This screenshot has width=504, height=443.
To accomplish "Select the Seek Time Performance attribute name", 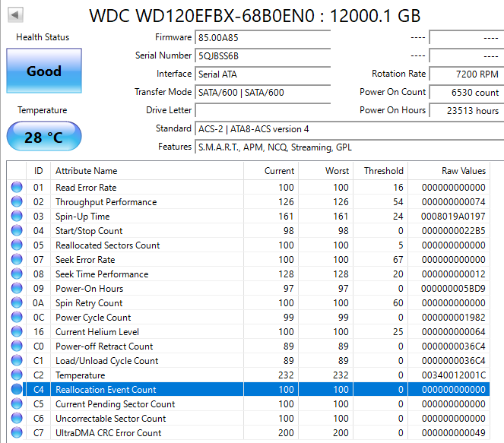I will click(102, 274).
